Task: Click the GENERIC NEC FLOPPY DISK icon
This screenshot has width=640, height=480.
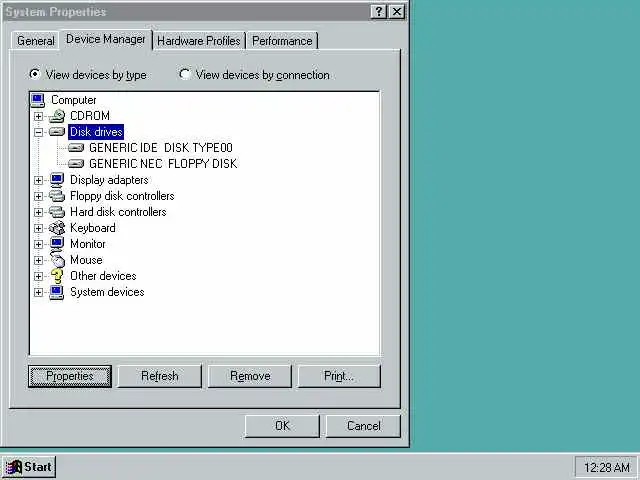Action: pos(76,164)
